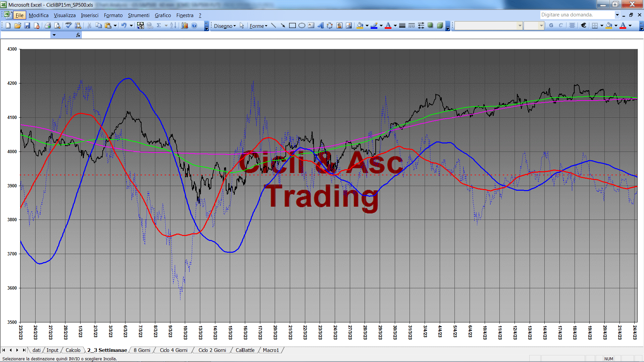Click the drawing Line Color brush swatch
This screenshot has height=362, width=644.
(374, 25)
